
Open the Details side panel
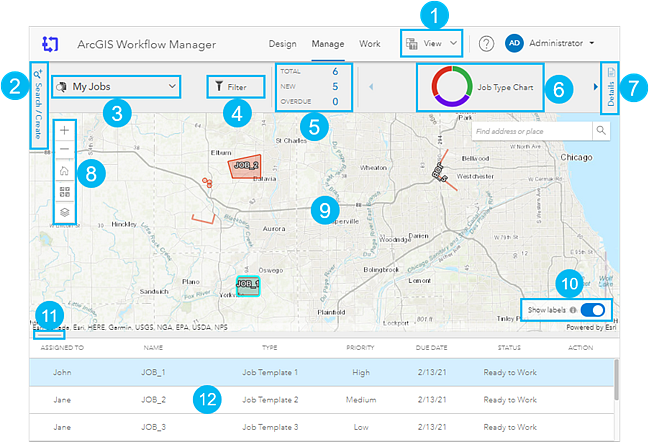click(611, 88)
